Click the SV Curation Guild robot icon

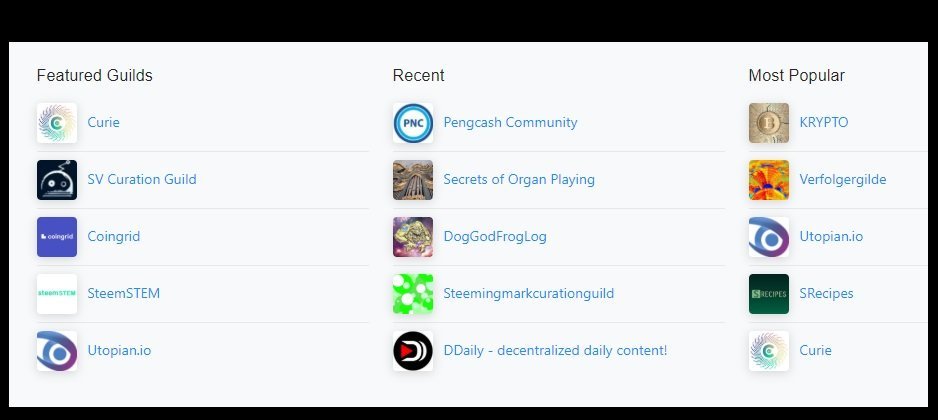coord(57,179)
